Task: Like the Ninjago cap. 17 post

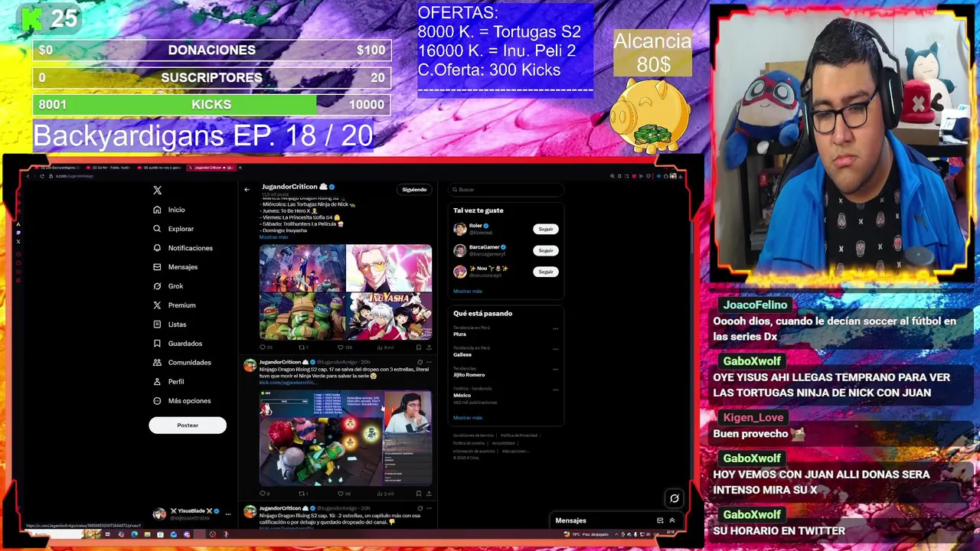Action: pos(344,494)
